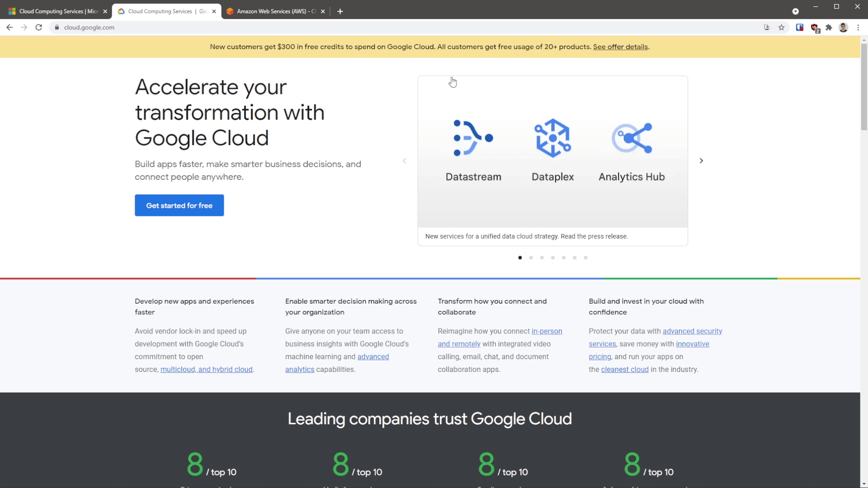Open the tab search dropdown arrow
The width and height of the screenshot is (868, 488).
[x=795, y=11]
